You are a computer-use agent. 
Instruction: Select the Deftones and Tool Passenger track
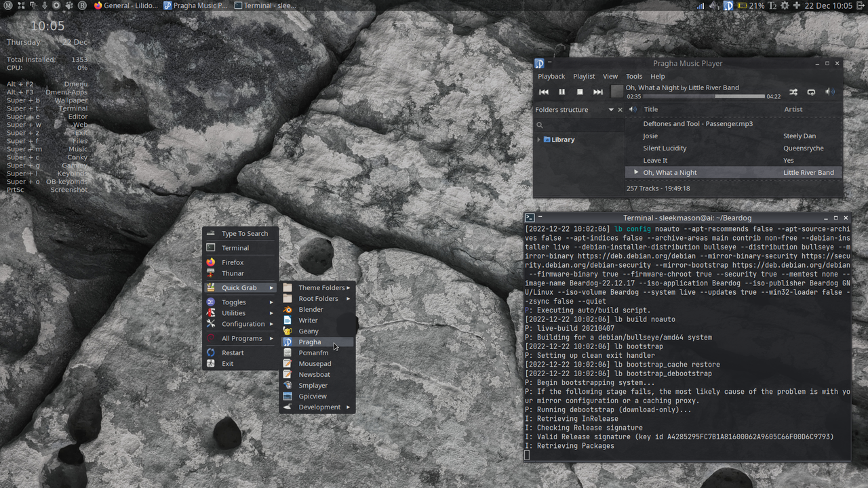734,124
